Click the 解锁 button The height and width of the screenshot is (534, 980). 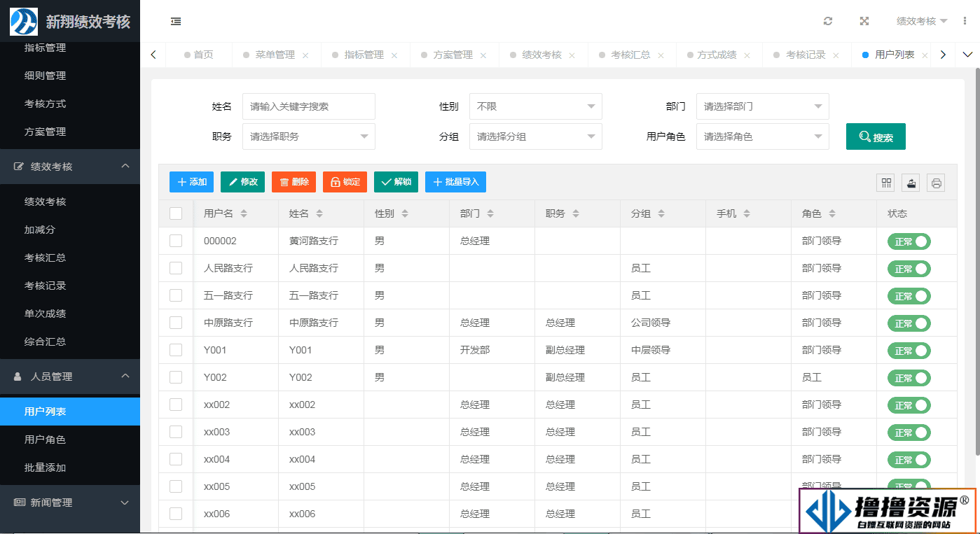[x=396, y=182]
